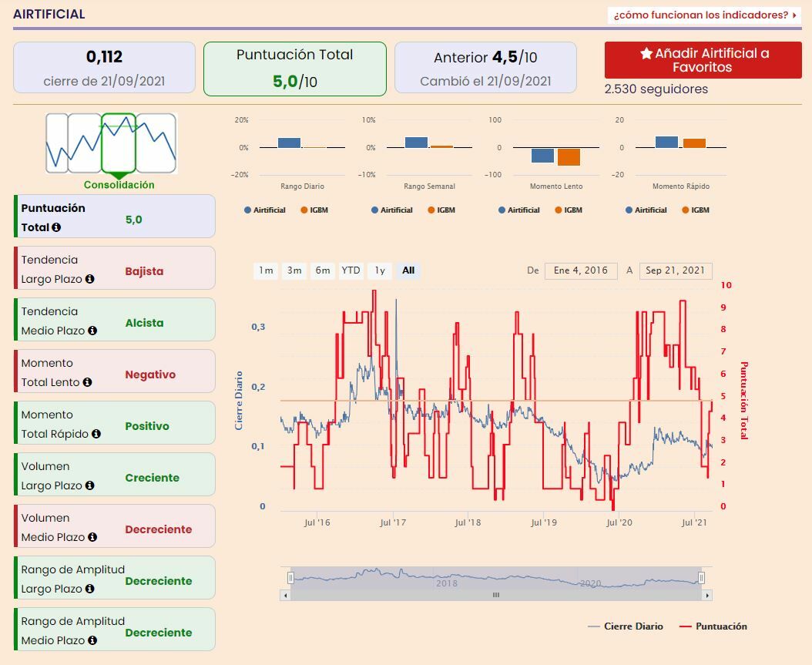Click the Puntuación Total 5,0/10 card

pos(294,69)
